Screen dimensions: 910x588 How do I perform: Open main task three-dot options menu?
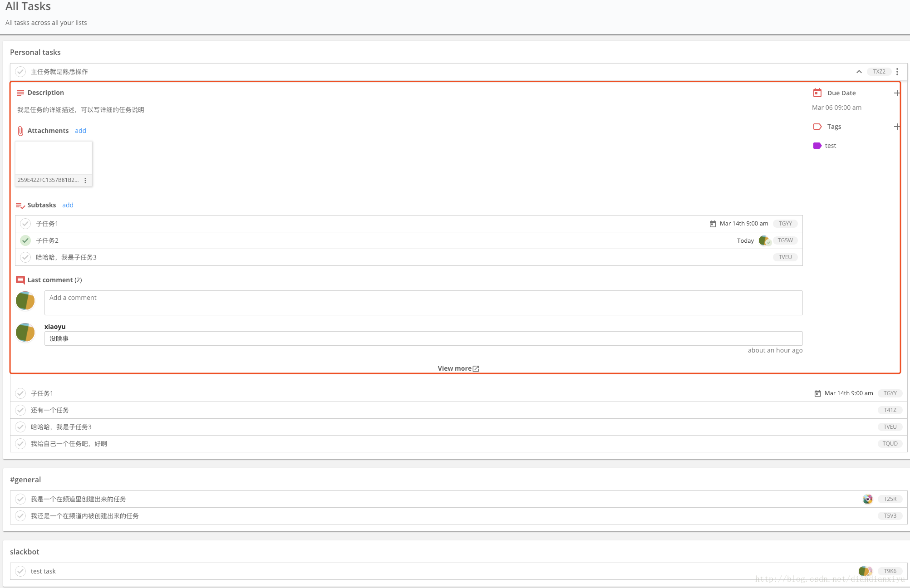[897, 72]
